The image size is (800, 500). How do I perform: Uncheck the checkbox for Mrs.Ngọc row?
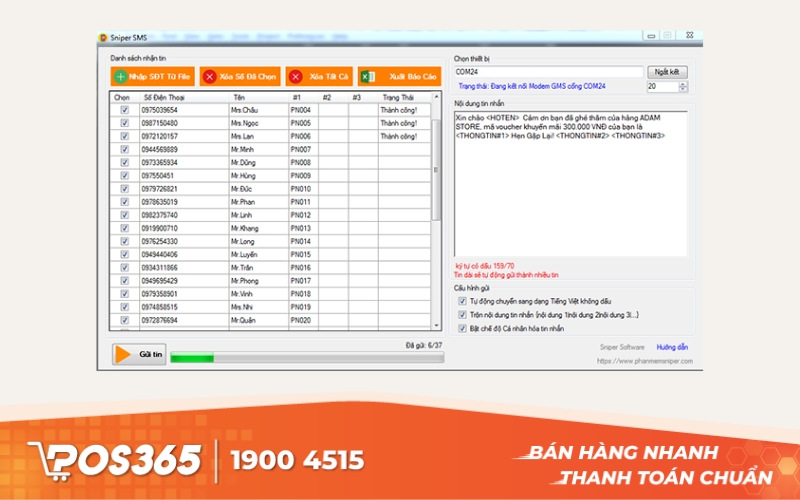(124, 123)
